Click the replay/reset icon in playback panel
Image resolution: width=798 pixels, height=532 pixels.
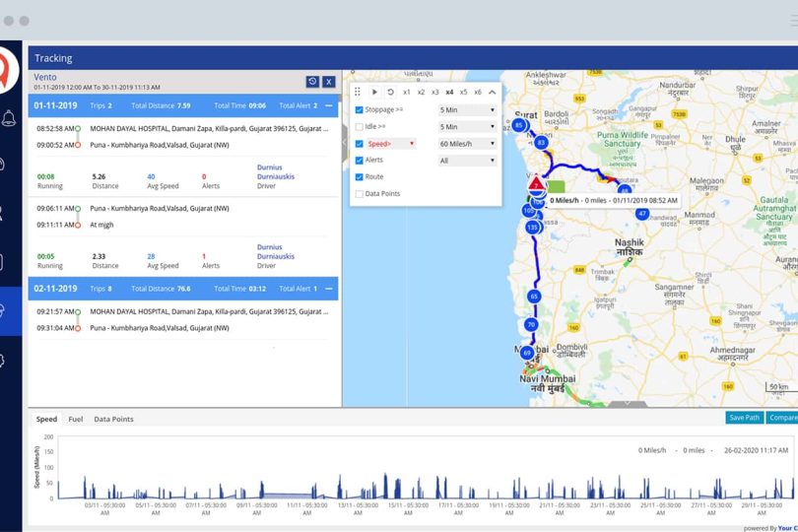point(390,92)
